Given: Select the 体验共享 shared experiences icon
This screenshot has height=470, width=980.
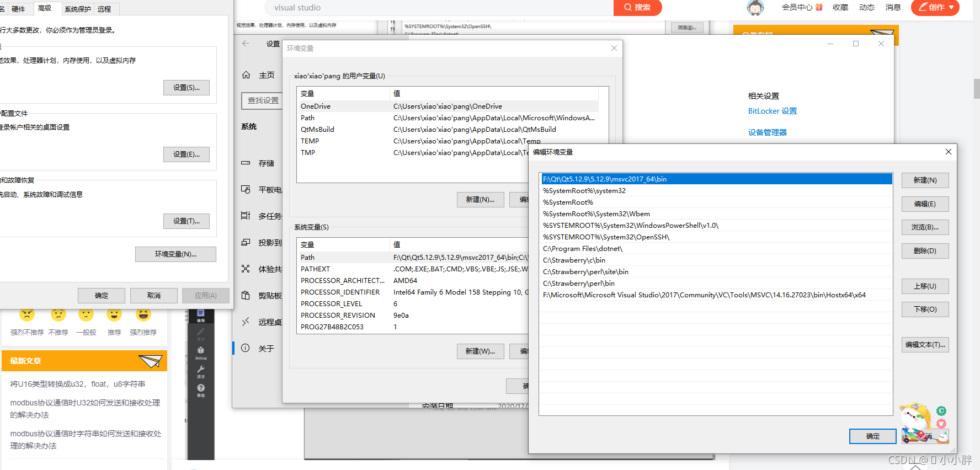Looking at the screenshot, I should coord(246,269).
